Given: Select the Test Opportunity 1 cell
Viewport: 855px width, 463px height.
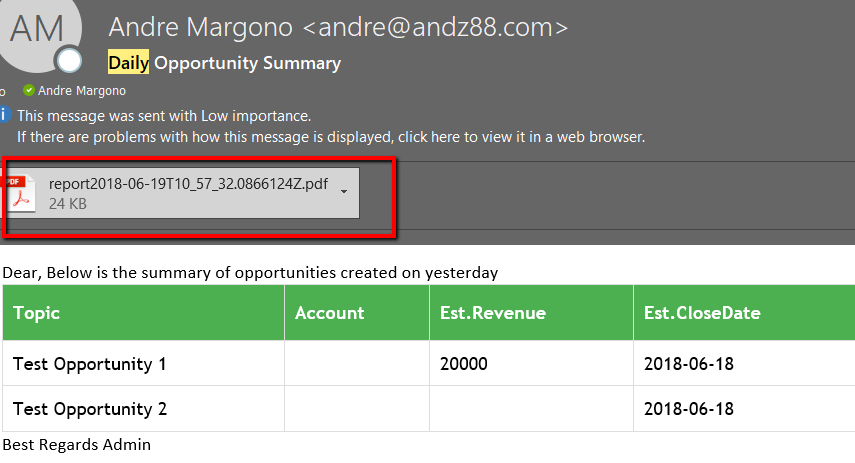Looking at the screenshot, I should click(89, 364).
